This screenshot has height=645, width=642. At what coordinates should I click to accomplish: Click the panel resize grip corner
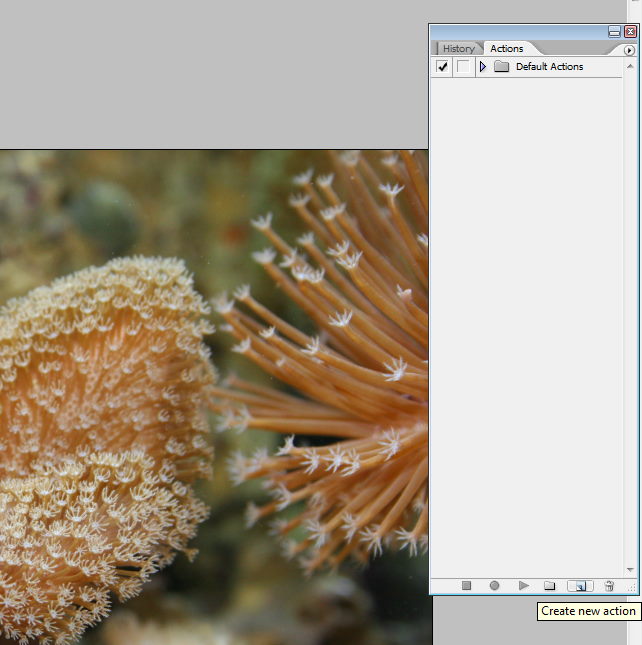tap(631, 588)
